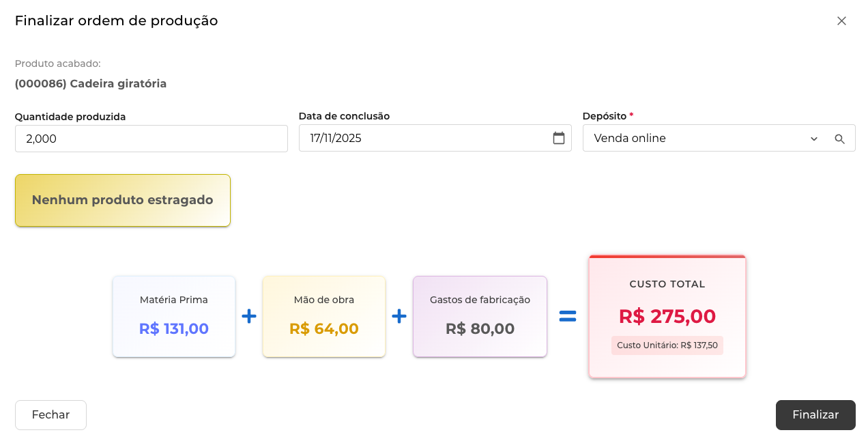Select the Venda online deposit field
Viewport: 868px width, 439px height.
689,139
